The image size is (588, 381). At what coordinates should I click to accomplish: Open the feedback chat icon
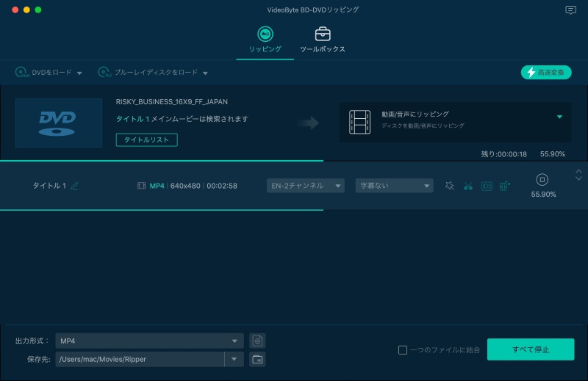coord(570,10)
